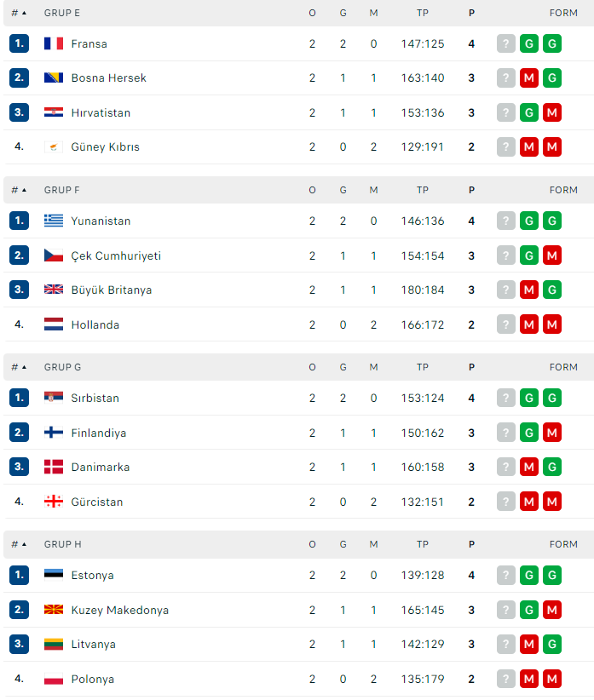Screen dimensions: 594x700
Task: Open the Estonya team link
Action: pyautogui.click(x=92, y=575)
